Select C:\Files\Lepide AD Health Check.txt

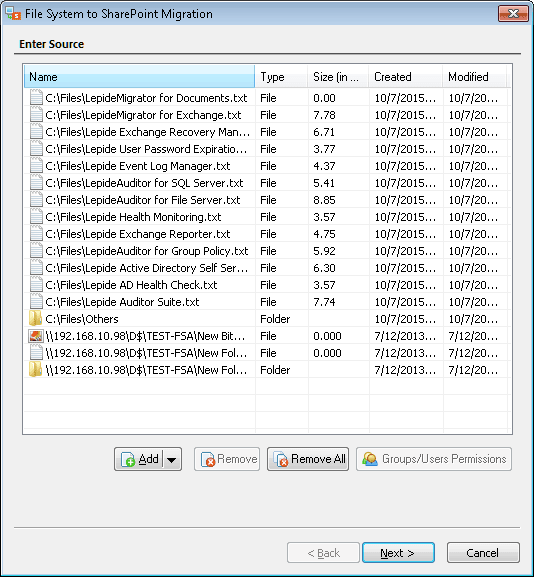(131, 285)
